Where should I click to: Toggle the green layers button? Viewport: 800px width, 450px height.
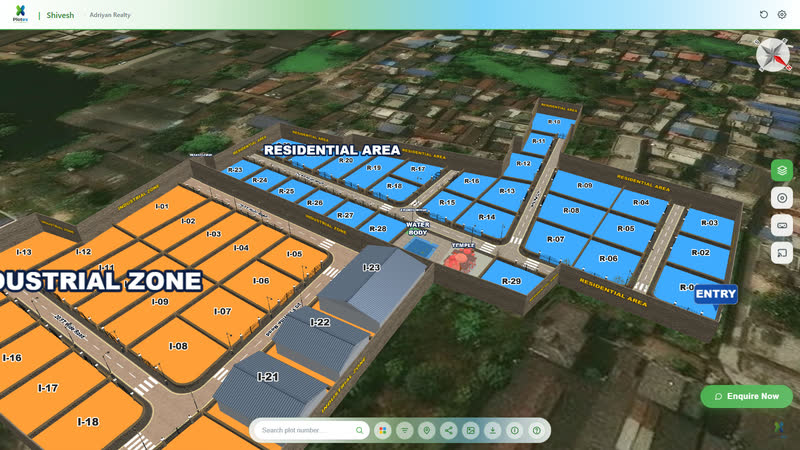coord(782,170)
